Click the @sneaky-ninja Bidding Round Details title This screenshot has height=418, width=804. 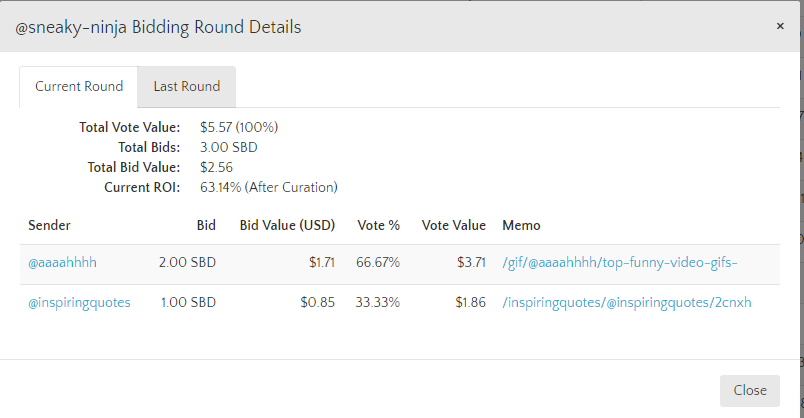[159, 27]
